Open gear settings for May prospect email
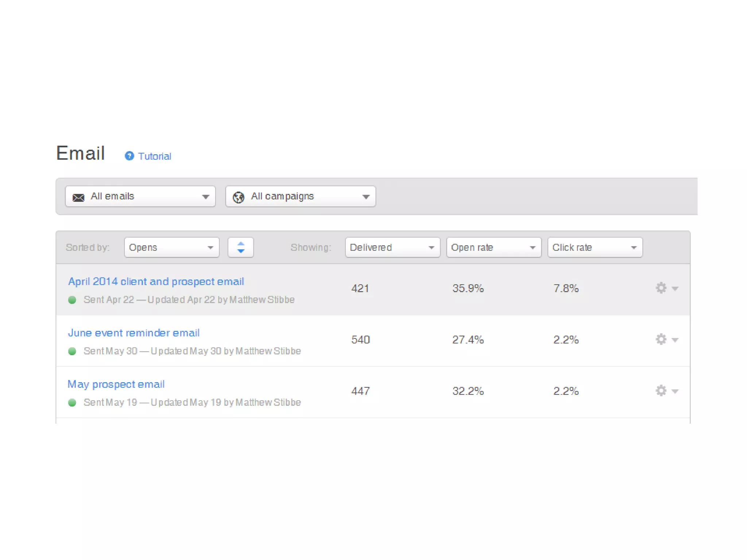Viewport: 747px width, 560px height. (x=661, y=391)
